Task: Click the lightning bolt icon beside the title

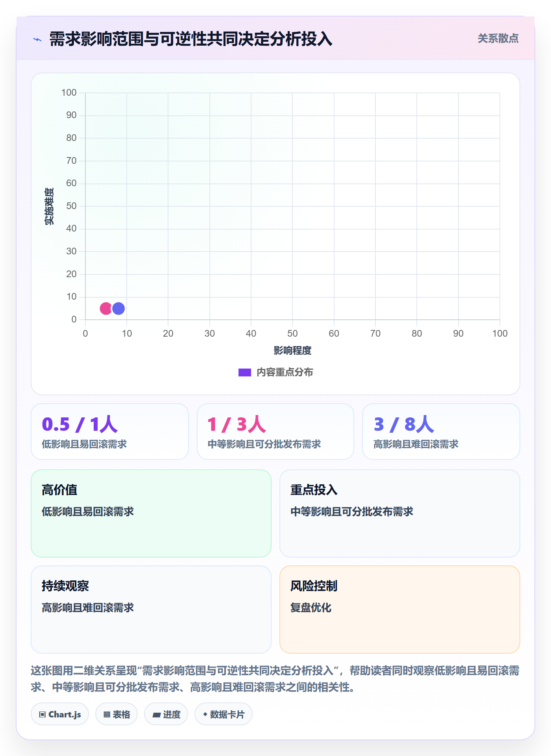Action: coord(37,39)
